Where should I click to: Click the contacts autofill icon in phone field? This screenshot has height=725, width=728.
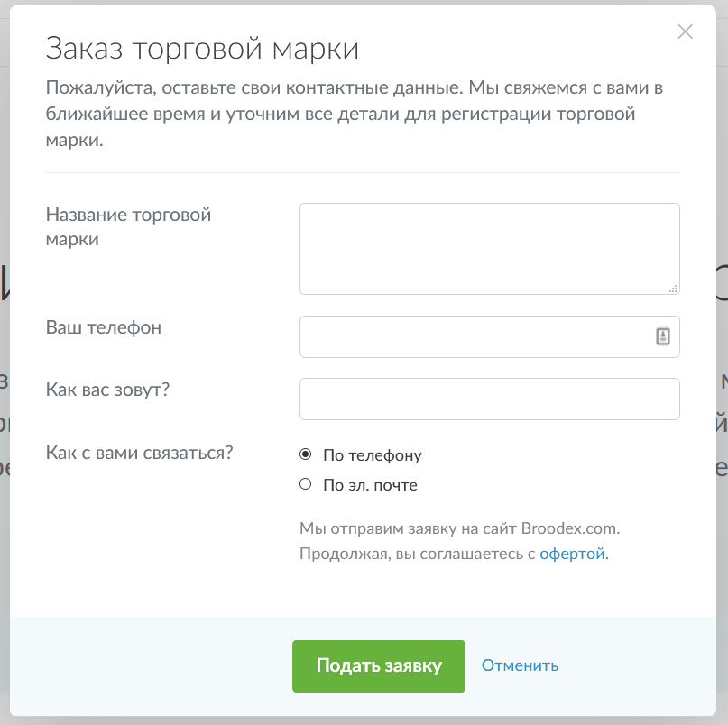click(x=662, y=336)
